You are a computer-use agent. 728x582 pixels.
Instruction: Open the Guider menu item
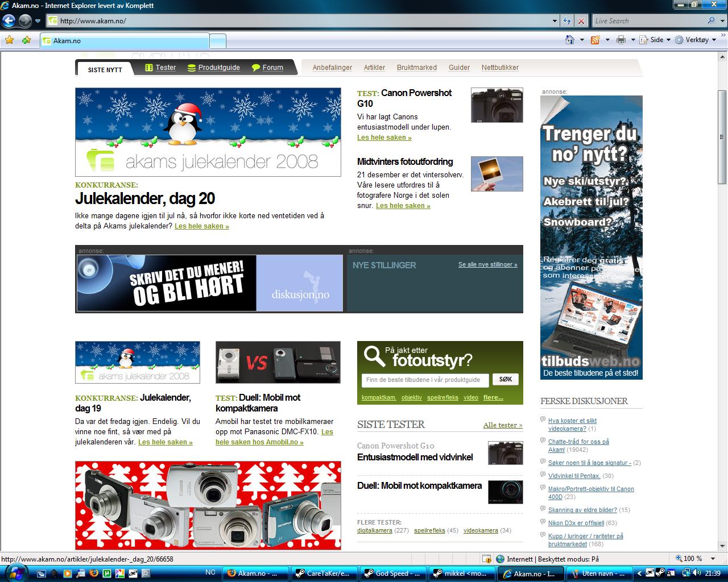459,67
